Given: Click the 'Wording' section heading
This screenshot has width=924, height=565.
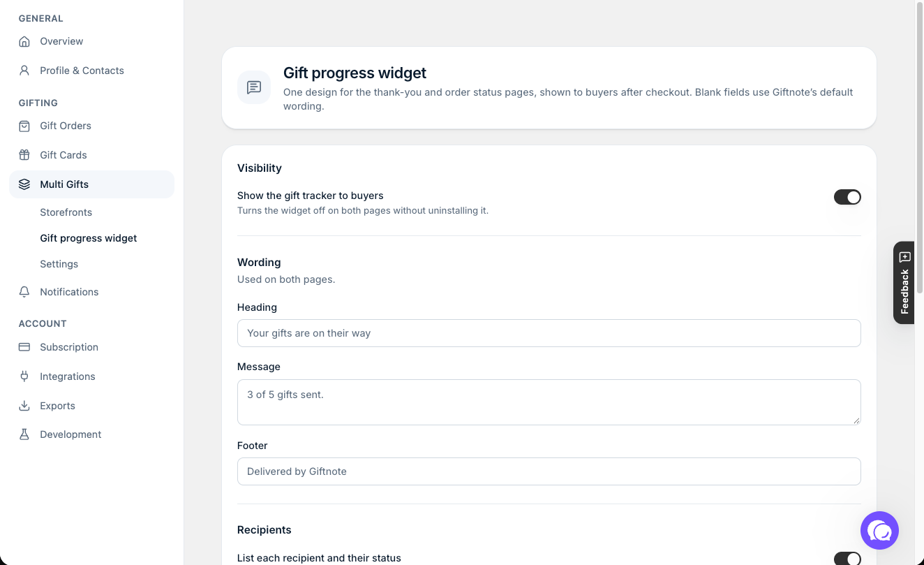Looking at the screenshot, I should [x=259, y=262].
